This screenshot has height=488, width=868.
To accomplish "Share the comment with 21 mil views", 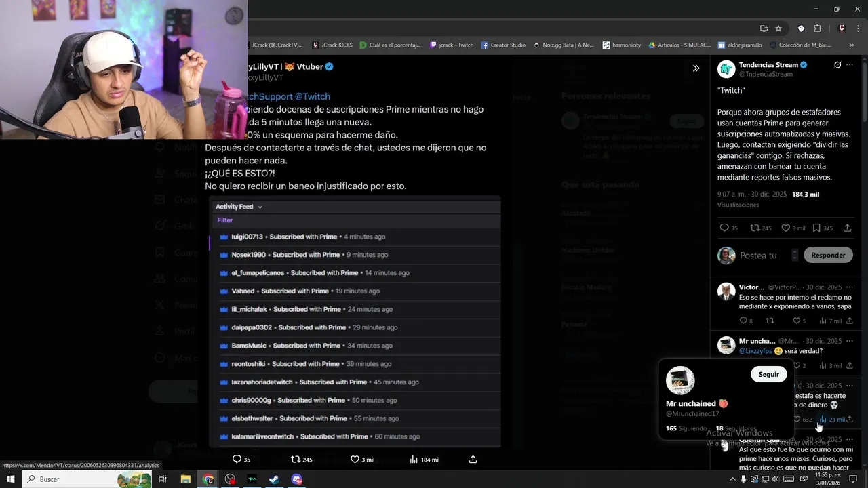I will click(850, 420).
